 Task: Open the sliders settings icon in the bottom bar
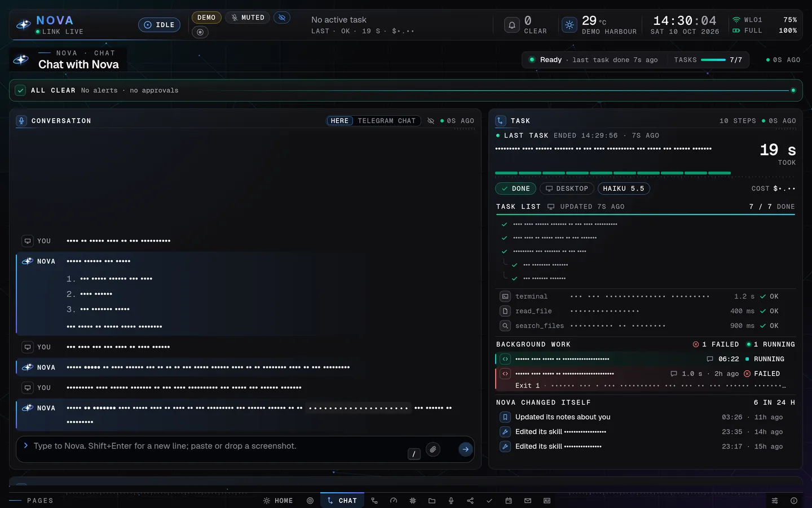pos(775,501)
